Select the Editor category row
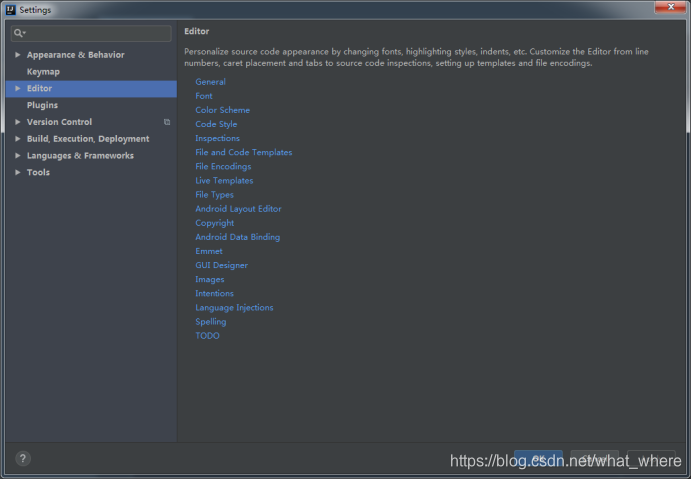Image resolution: width=692 pixels, height=480 pixels. pos(91,89)
